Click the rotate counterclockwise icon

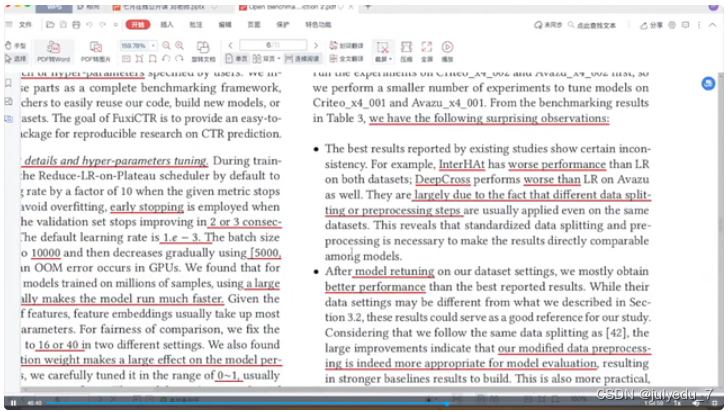[x=166, y=59]
